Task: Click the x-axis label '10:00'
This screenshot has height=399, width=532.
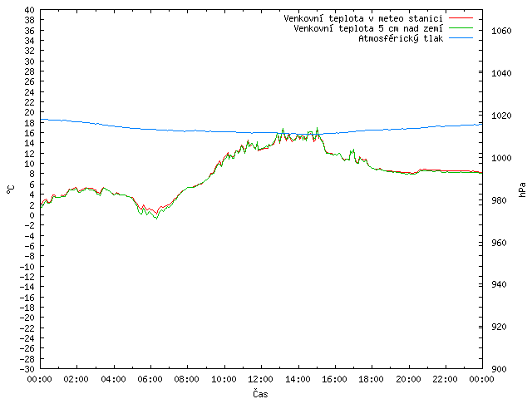Action: (224, 379)
